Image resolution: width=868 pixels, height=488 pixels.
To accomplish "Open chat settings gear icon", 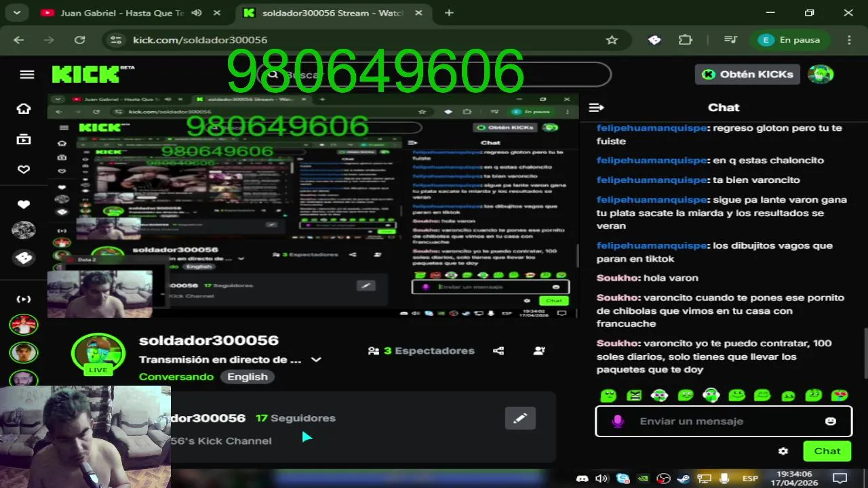I will (x=783, y=451).
